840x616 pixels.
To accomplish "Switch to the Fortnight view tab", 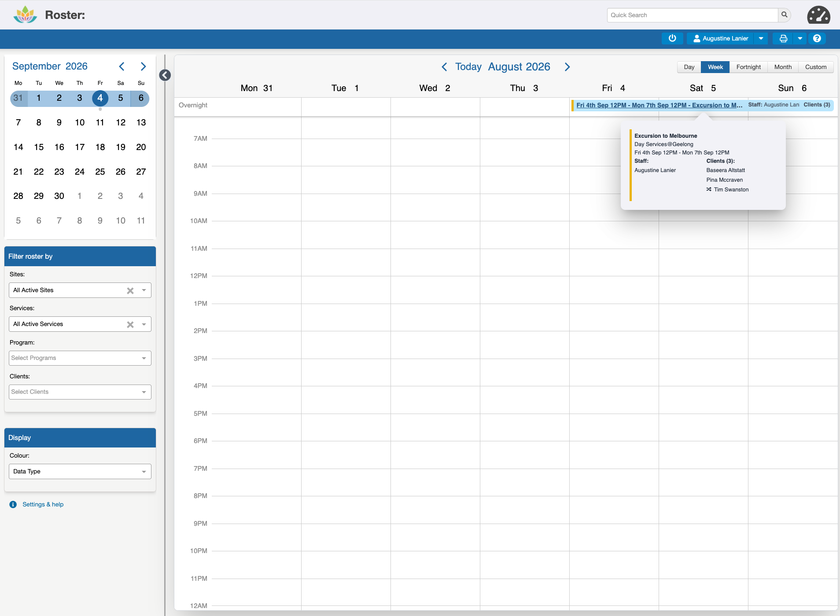I will pyautogui.click(x=748, y=67).
